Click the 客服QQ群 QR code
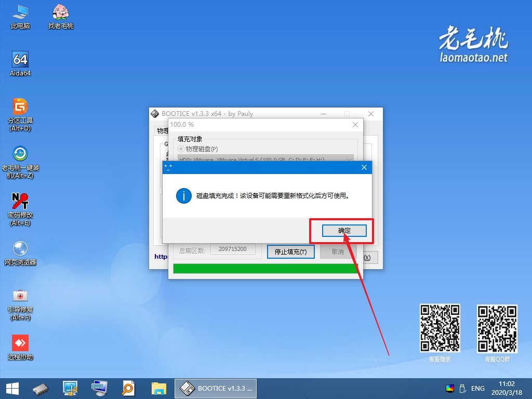532x399 pixels. [497, 328]
